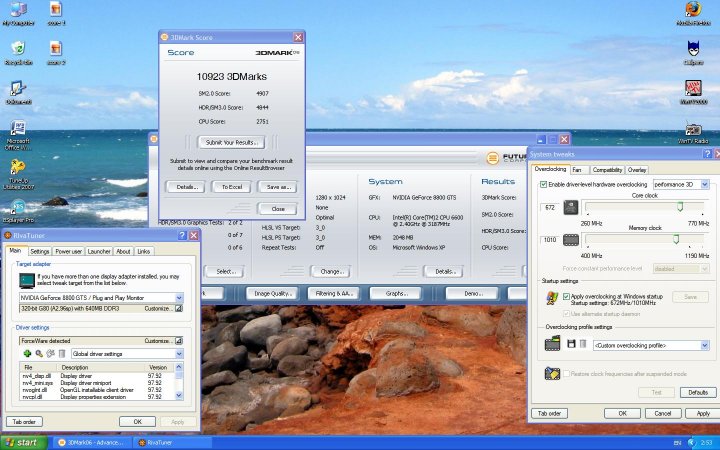The height and width of the screenshot is (450, 720).
Task: Launch WinTV Radio desktop icon
Action: pos(693,132)
